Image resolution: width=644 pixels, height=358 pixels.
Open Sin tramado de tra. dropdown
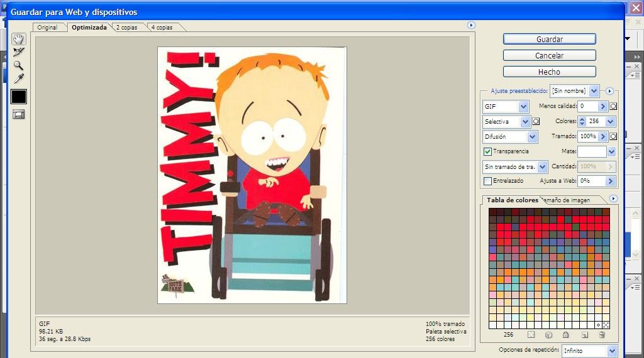pos(543,167)
